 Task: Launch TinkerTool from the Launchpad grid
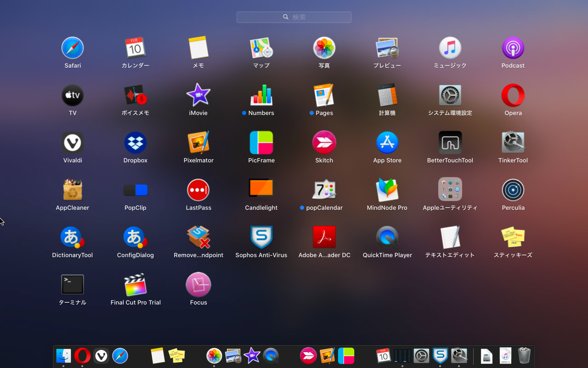click(x=513, y=143)
